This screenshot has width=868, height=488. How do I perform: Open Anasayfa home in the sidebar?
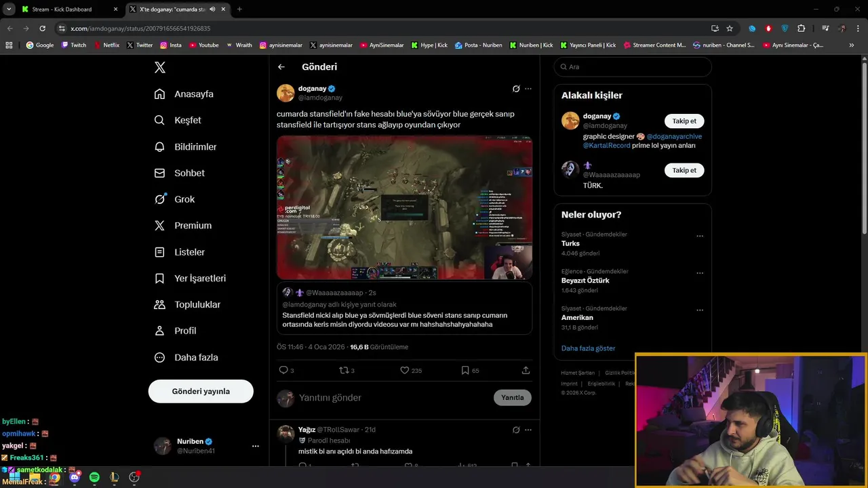click(184, 94)
